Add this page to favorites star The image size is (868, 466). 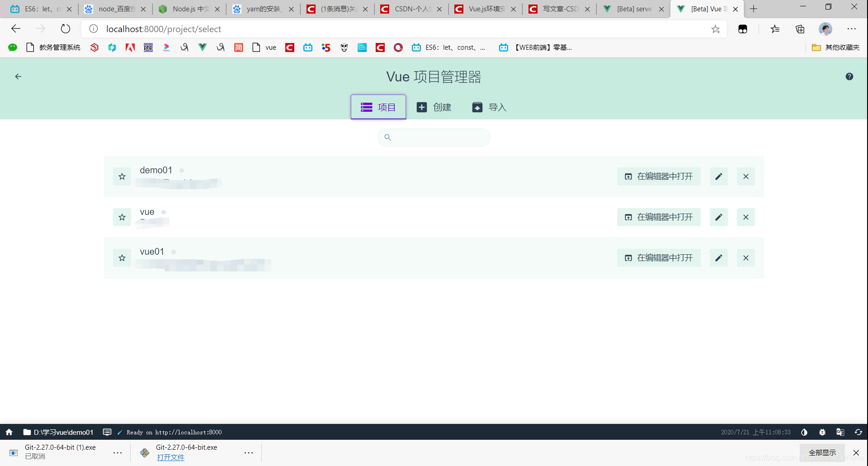[716, 29]
